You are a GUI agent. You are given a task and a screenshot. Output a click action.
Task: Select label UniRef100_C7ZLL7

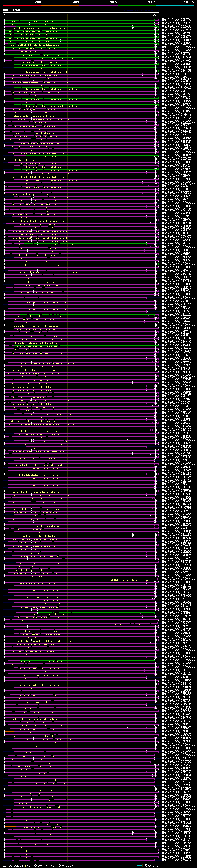(x=177, y=460)
